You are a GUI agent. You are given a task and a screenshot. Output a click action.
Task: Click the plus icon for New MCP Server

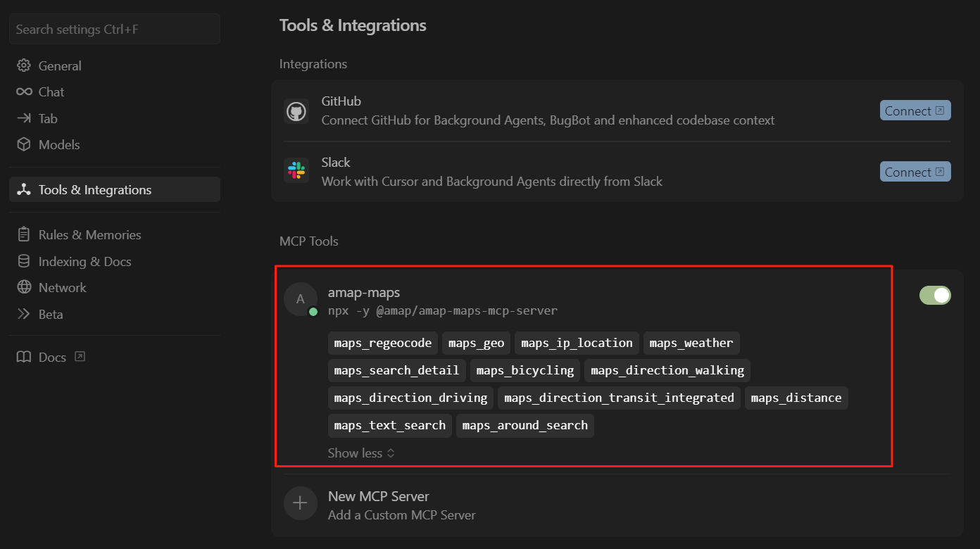pos(301,503)
